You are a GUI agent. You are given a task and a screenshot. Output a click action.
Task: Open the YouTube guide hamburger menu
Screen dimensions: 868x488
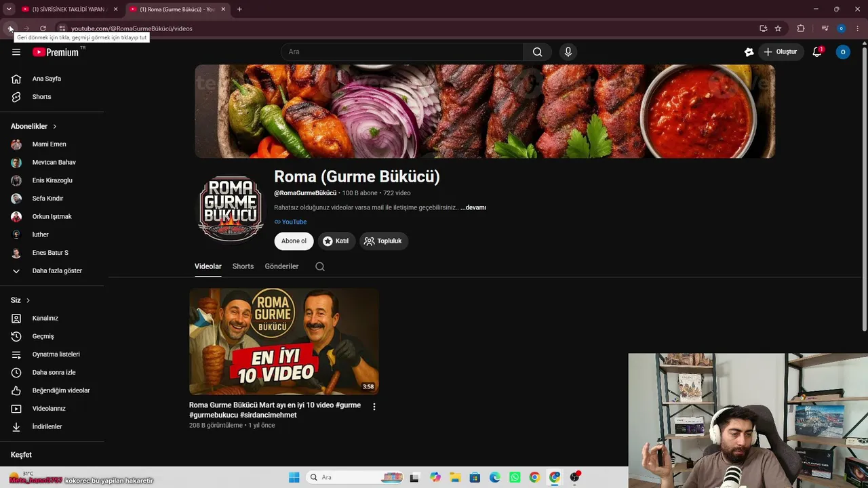(x=16, y=52)
